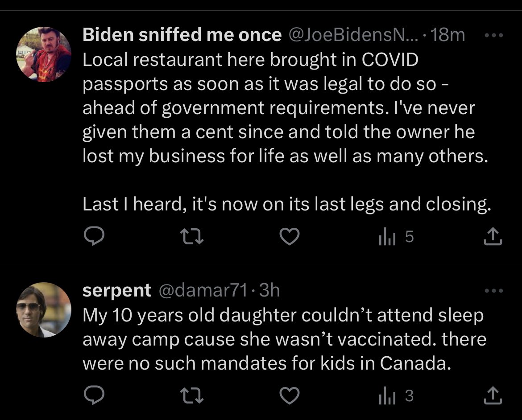Screen dimensions: 522x420
Task: Open more options menu on serpent's tweet
Action: (494, 291)
